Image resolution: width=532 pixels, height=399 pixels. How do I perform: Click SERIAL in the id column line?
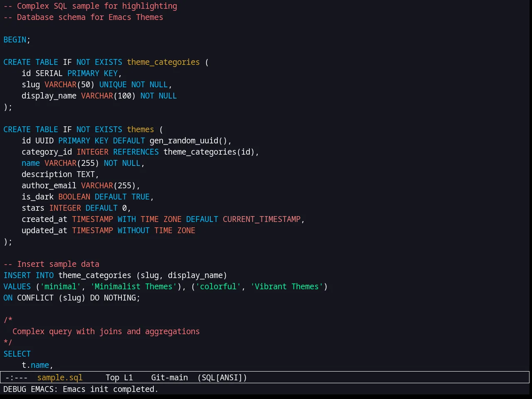[x=49, y=73]
